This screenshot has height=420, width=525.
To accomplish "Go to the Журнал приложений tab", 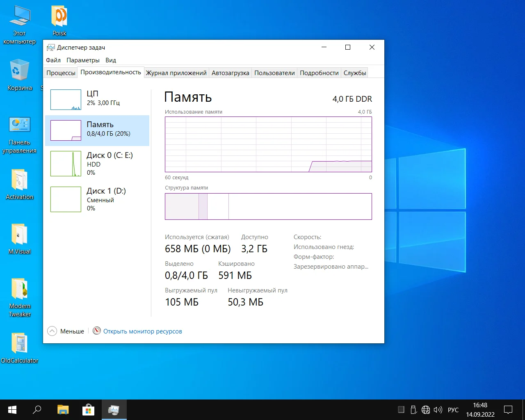I will 176,73.
